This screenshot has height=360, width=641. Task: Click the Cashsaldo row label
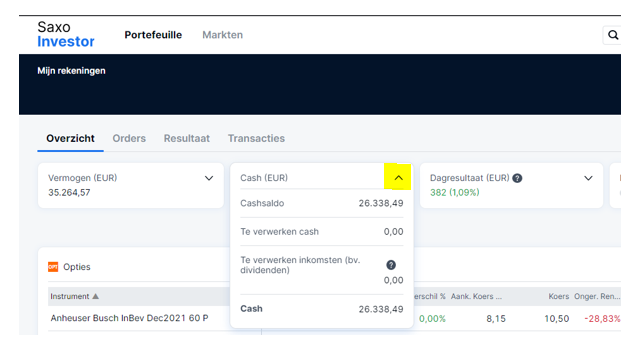pos(262,203)
